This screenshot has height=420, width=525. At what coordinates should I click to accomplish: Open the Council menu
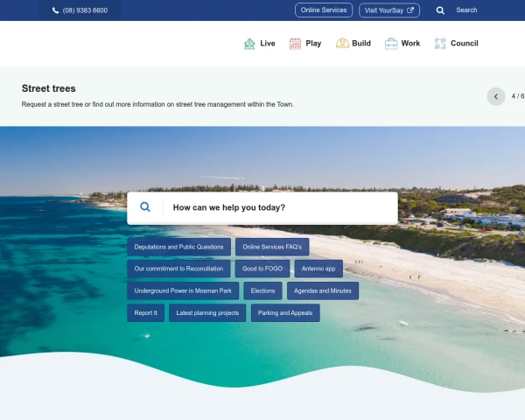464,43
